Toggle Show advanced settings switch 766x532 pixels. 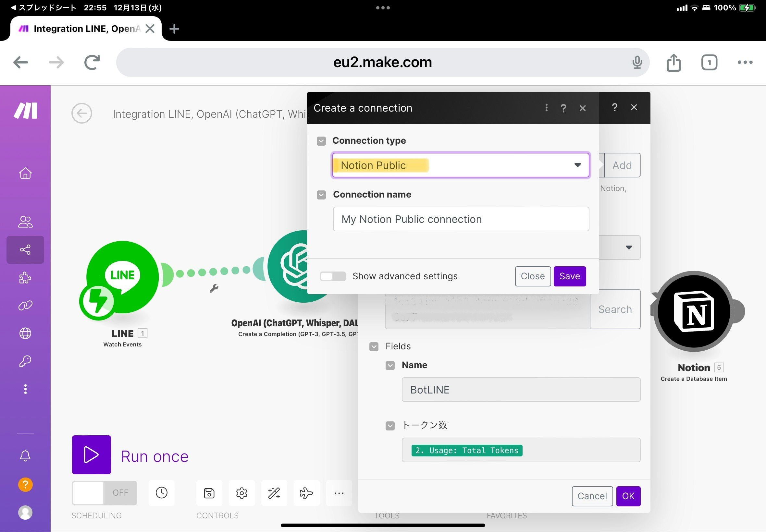tap(332, 276)
